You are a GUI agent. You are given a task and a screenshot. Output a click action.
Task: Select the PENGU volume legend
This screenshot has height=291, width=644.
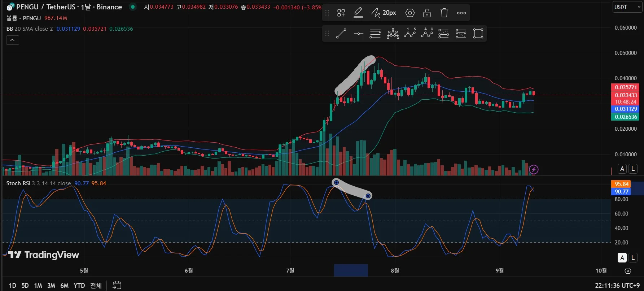point(23,18)
